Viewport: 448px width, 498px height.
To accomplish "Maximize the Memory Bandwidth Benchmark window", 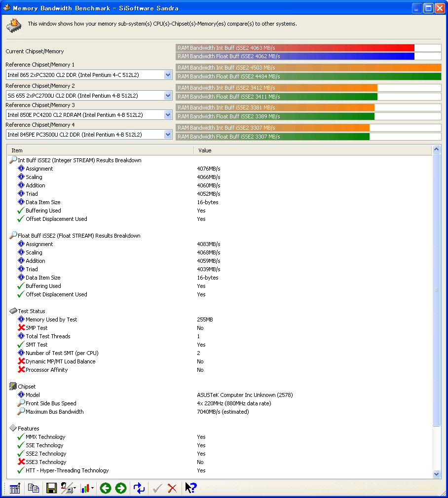I will click(x=428, y=8).
